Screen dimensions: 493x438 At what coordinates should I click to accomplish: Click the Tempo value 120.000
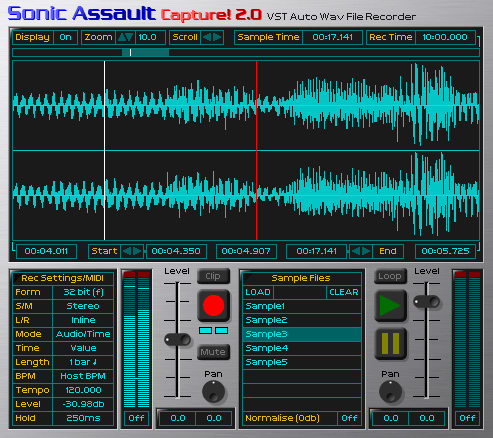[83, 390]
